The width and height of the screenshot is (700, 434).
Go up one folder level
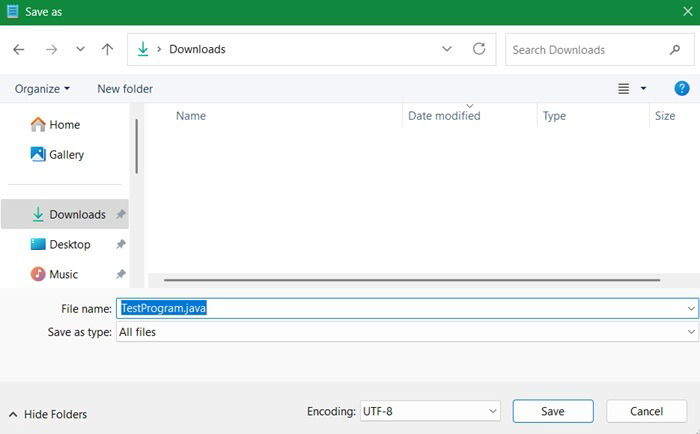107,49
